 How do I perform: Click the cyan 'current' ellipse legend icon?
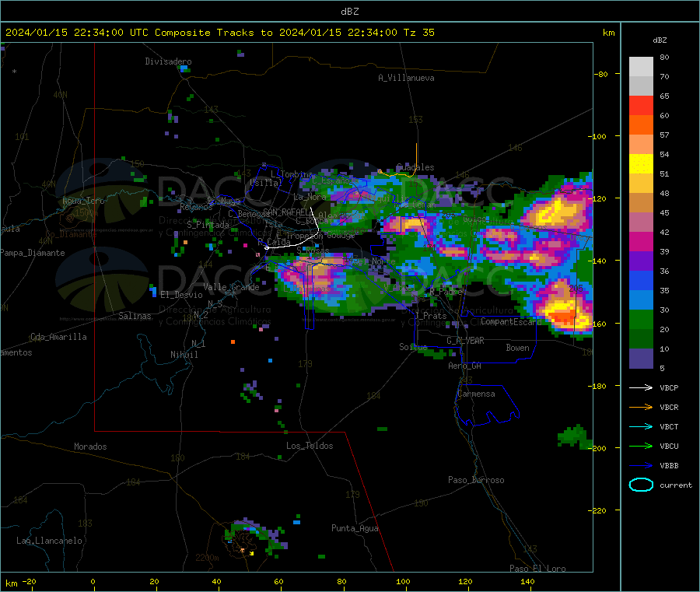(x=641, y=485)
